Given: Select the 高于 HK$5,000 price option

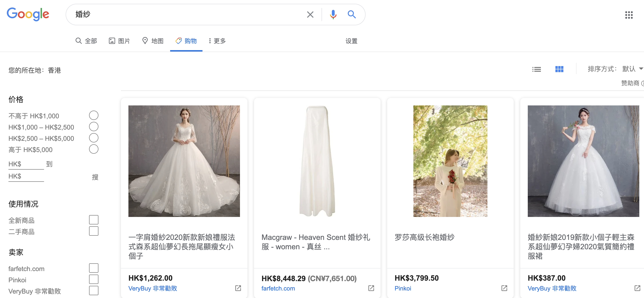Looking at the screenshot, I should 94,149.
